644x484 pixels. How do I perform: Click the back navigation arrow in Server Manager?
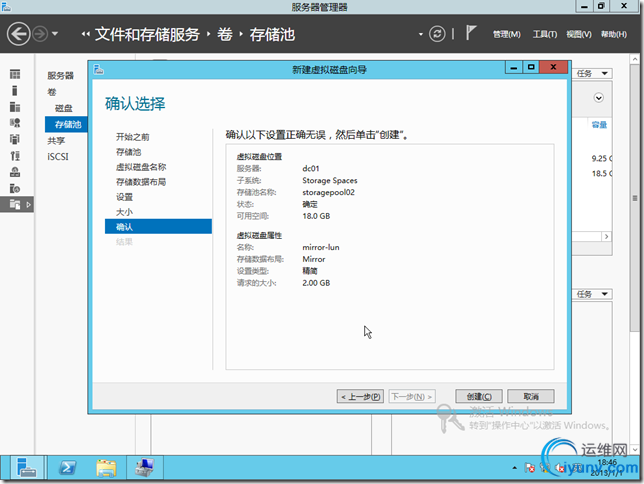pyautogui.click(x=18, y=34)
